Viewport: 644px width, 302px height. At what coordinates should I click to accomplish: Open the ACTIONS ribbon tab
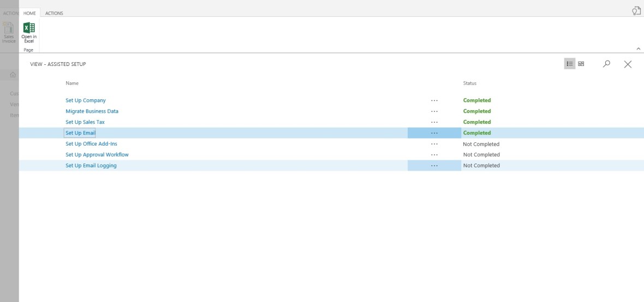coord(54,13)
